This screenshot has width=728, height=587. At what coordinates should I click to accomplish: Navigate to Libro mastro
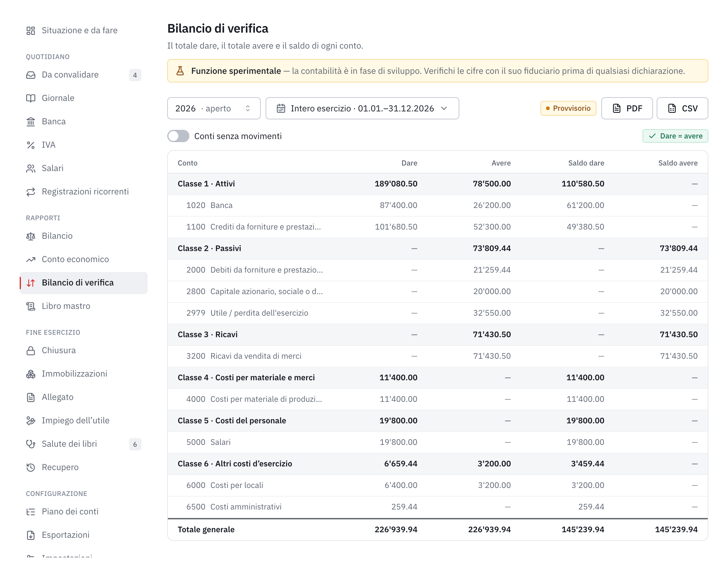pyautogui.click(x=84, y=306)
